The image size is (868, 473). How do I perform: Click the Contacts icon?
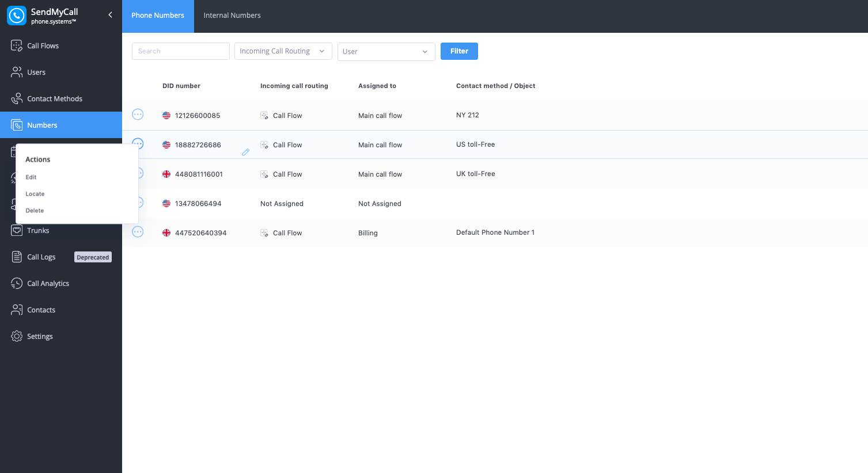pyautogui.click(x=17, y=310)
